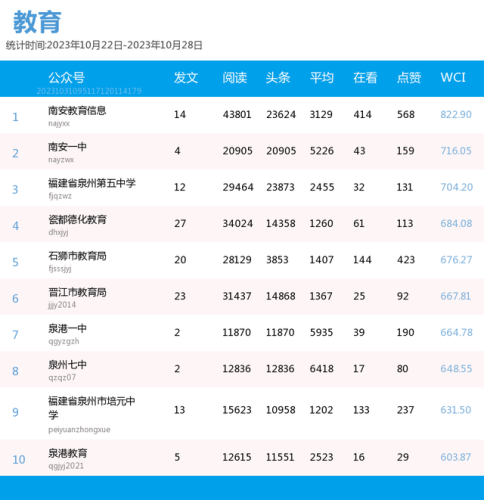Click the headline count 23624
This screenshot has height=500, width=484.
click(x=281, y=114)
